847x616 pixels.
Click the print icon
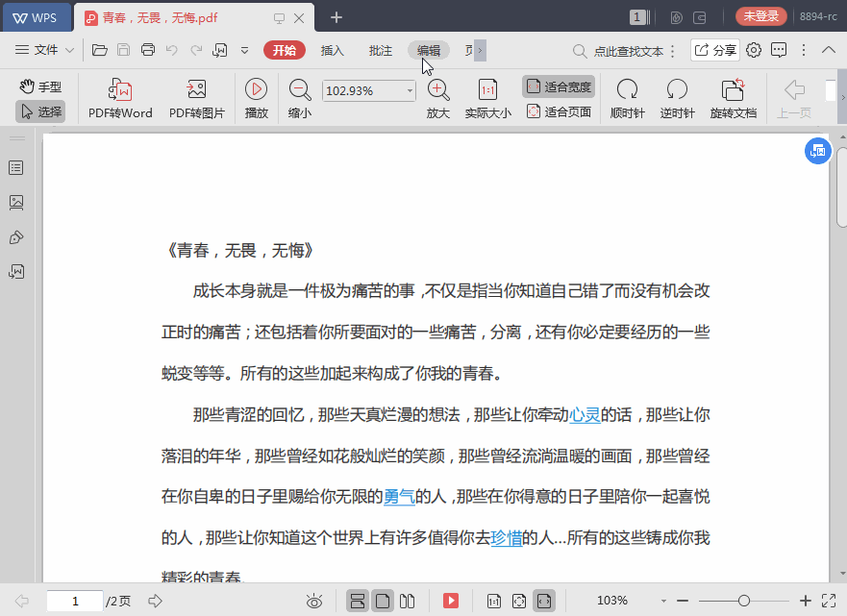(147, 50)
